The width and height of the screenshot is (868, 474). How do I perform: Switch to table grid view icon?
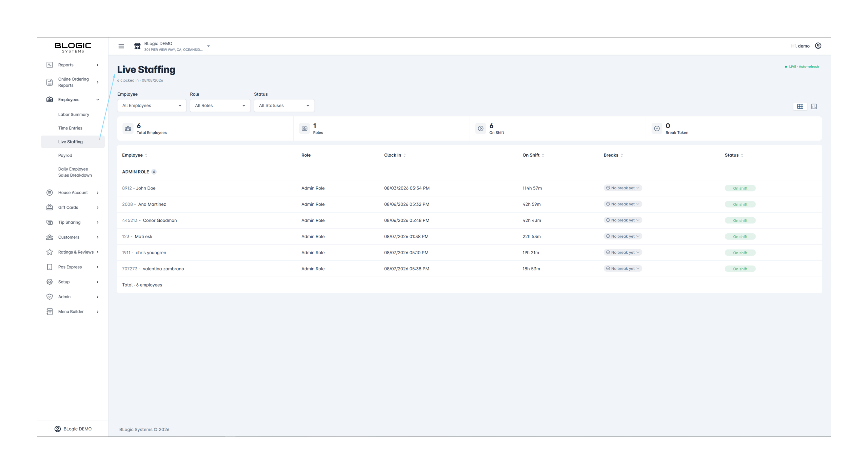(800, 106)
